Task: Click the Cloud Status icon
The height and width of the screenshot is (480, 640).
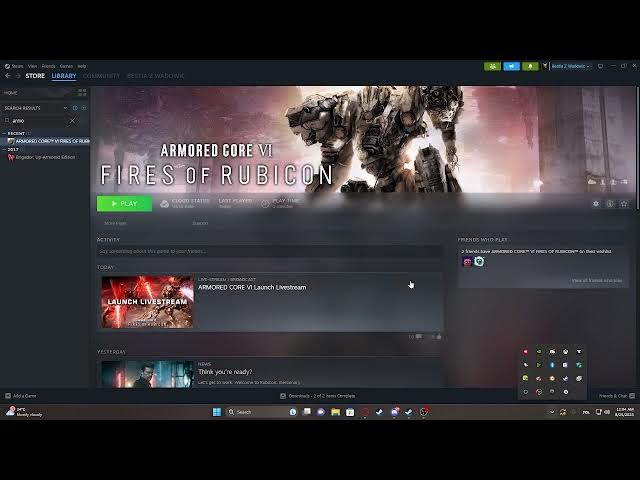Action: [x=164, y=204]
